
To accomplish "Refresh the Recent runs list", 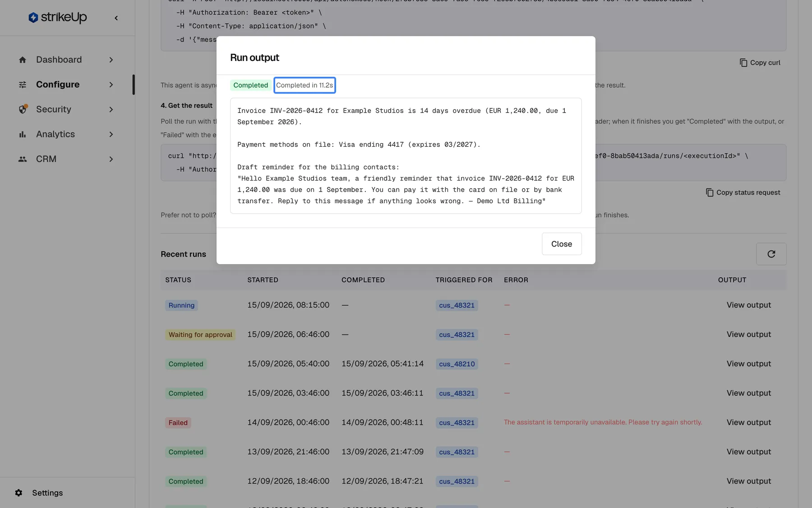I will pos(771,254).
